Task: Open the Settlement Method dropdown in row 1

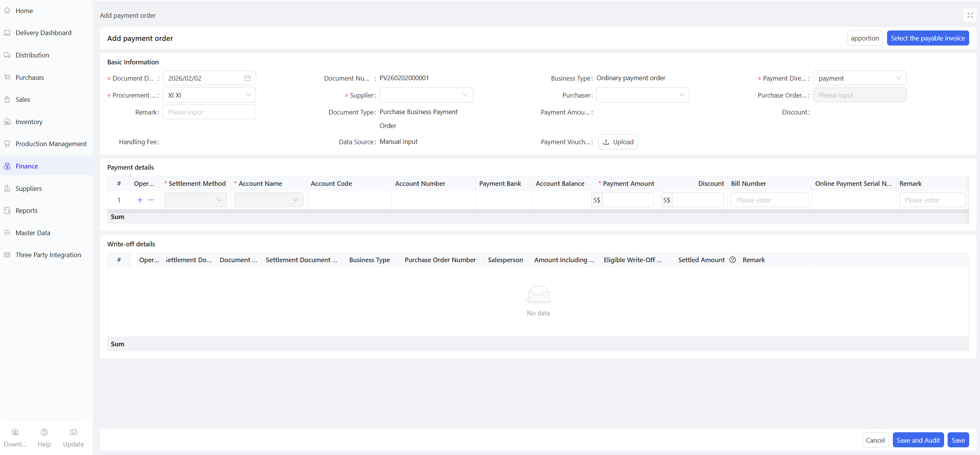Action: tap(195, 200)
